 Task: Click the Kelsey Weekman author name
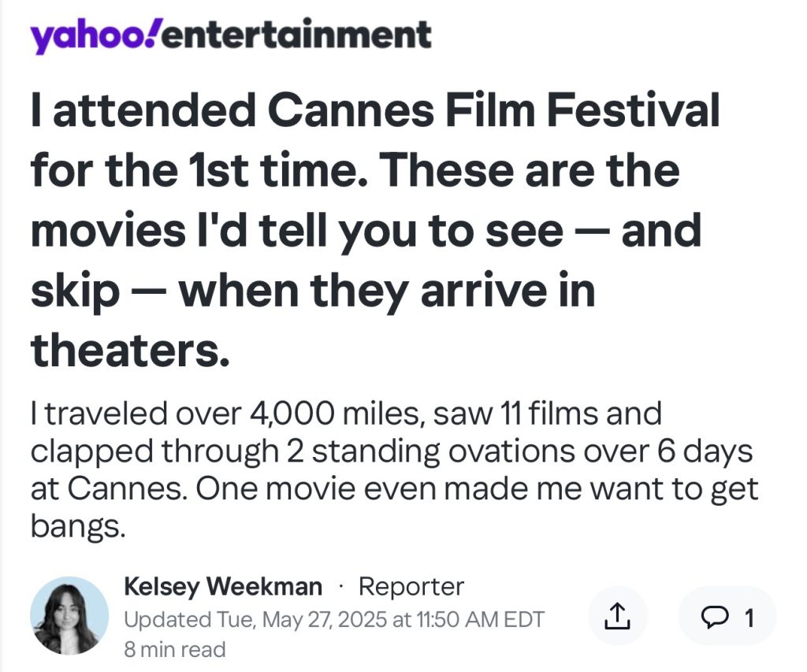[223, 587]
